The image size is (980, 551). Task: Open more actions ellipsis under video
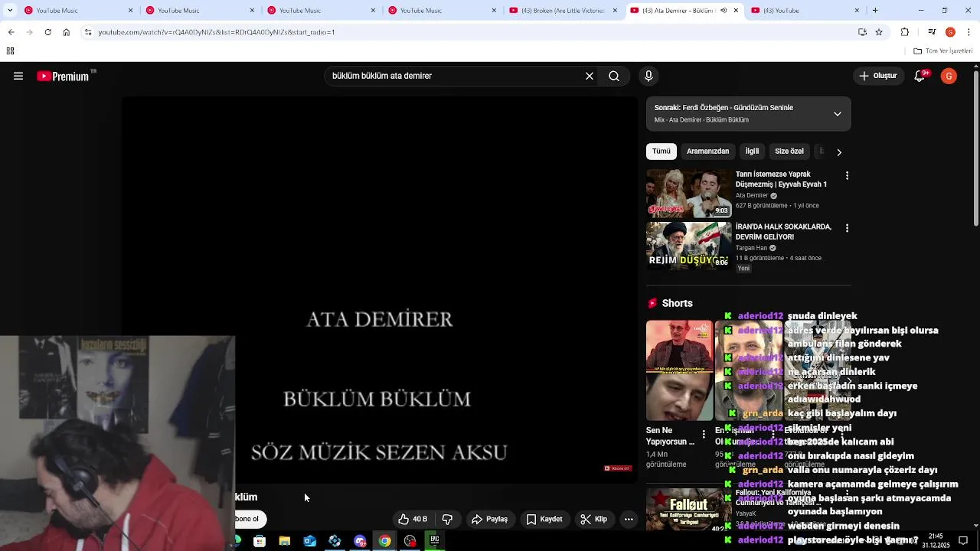[629, 519]
